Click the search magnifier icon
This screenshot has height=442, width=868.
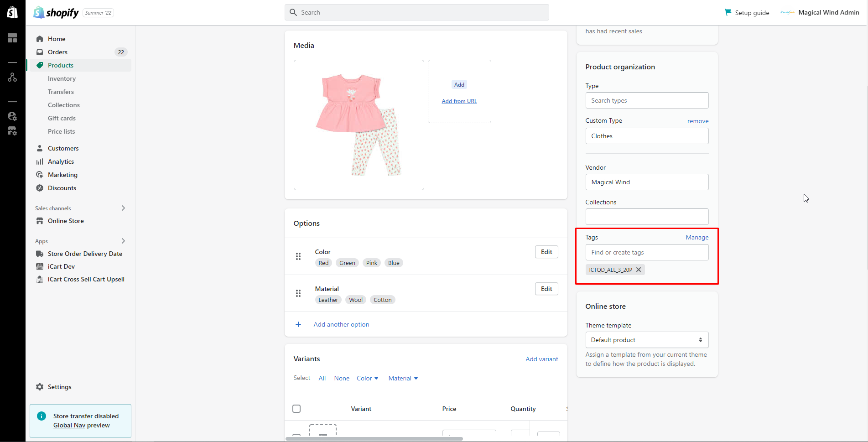[x=293, y=12]
